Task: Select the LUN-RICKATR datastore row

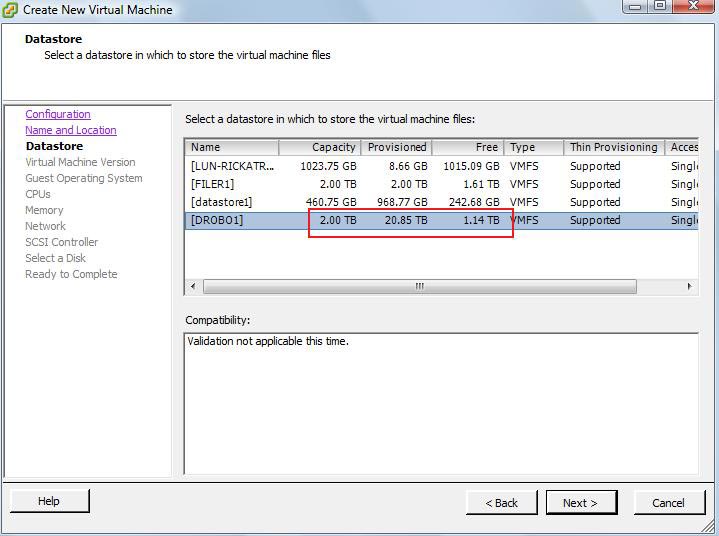Action: click(x=232, y=166)
